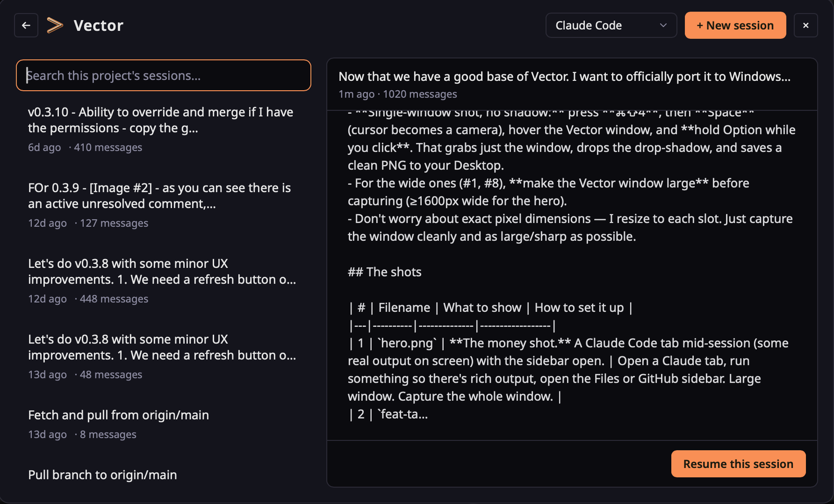The image size is (834, 504).
Task: Click the Vector logo icon
Action: [55, 25]
